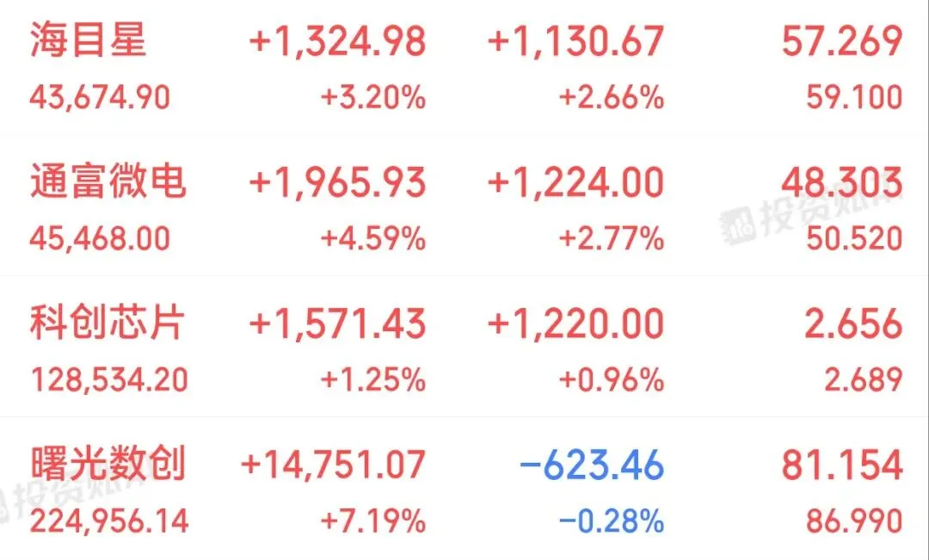929x560 pixels.
Task: Select 通富微电 profit amount +1,965.93
Action: pyautogui.click(x=337, y=182)
